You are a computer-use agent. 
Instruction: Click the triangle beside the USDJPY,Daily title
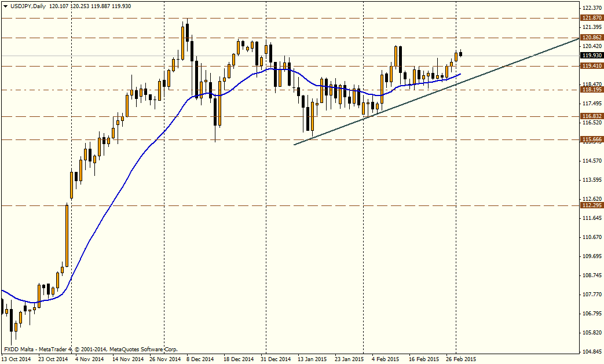pos(5,5)
